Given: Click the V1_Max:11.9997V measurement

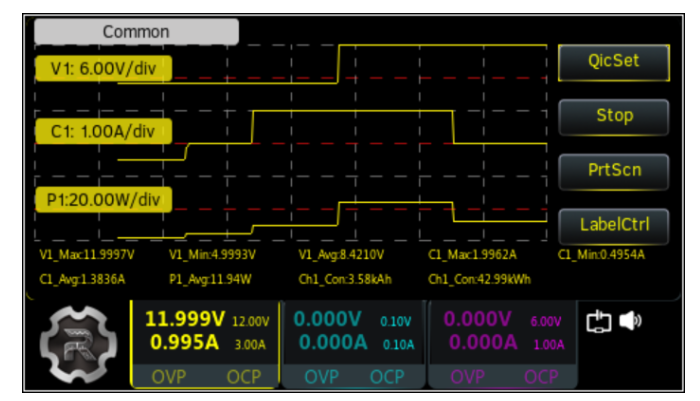Looking at the screenshot, I should 87,255.
